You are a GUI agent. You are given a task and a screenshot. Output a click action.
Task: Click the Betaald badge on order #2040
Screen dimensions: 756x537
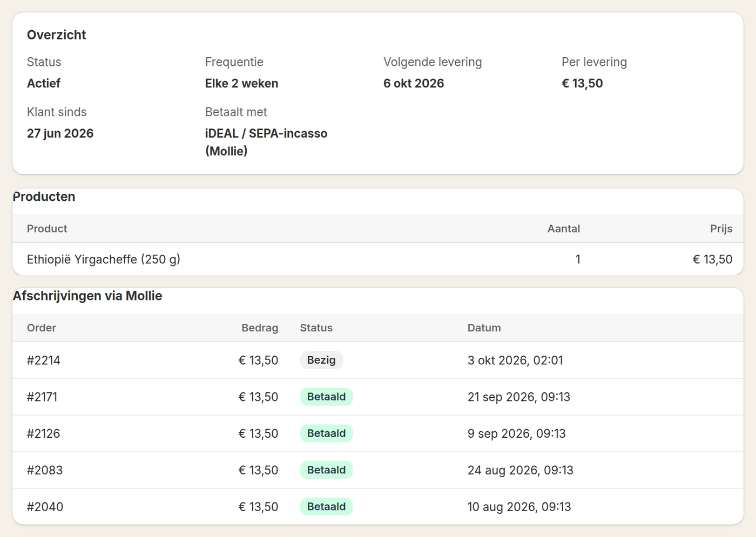(326, 507)
